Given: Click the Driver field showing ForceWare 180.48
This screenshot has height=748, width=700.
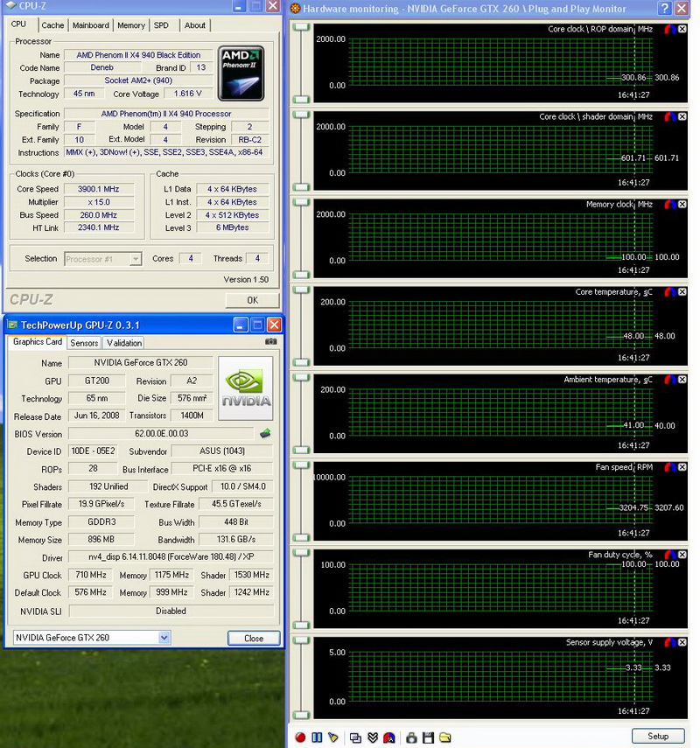Looking at the screenshot, I should 171,556.
